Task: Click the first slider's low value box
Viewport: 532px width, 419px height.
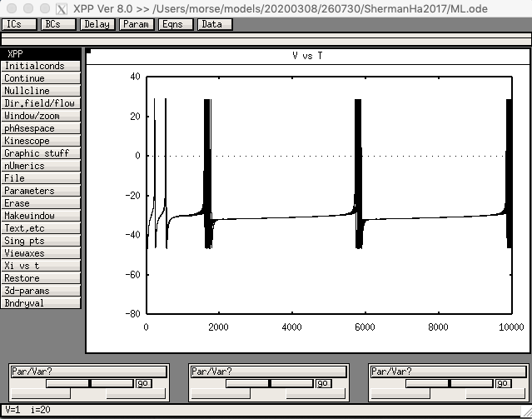Action: 41,394
